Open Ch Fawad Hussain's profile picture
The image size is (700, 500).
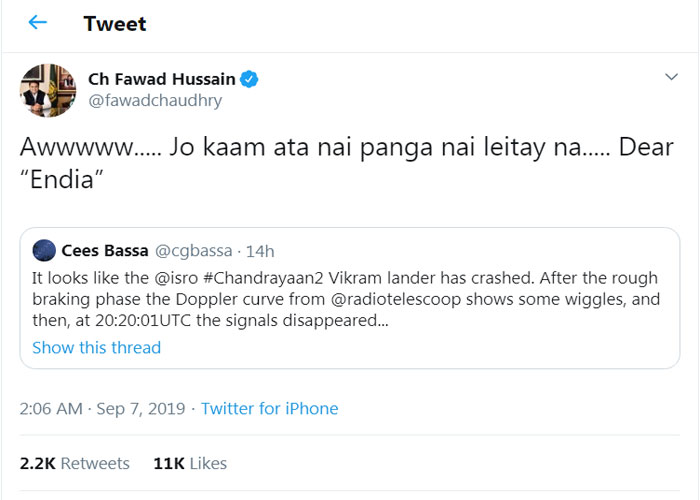[x=48, y=90]
